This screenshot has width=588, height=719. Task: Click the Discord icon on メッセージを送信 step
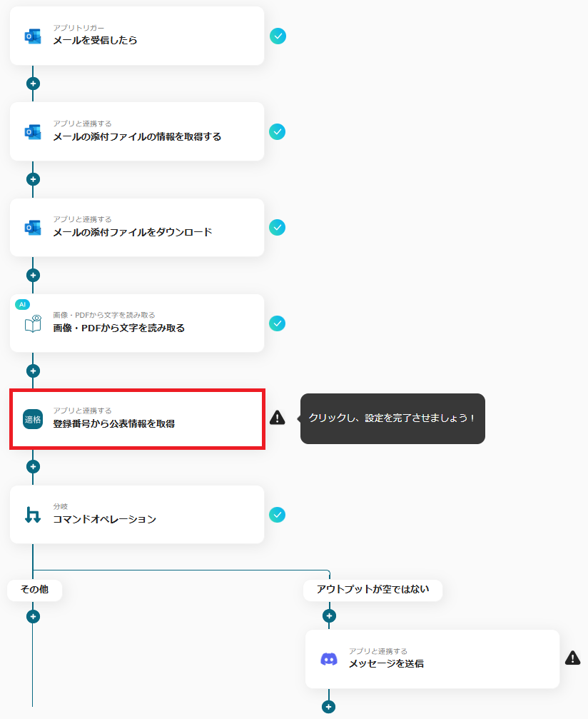[328, 660]
